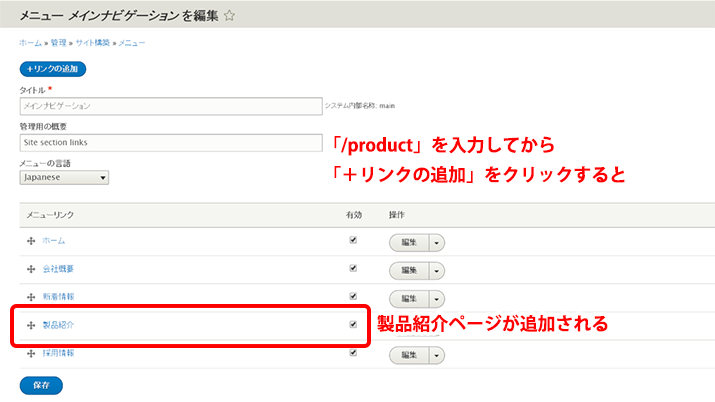Open the 新着情報 menu link
The width and height of the screenshot is (715, 402).
pos(58,297)
